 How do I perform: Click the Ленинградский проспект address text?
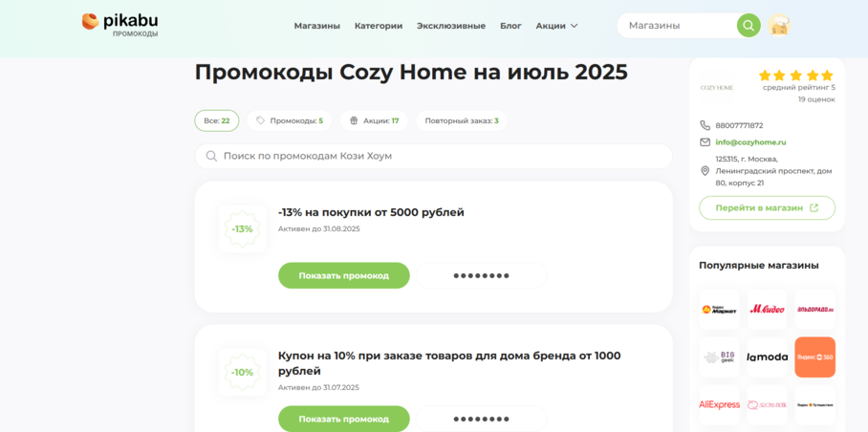773,171
